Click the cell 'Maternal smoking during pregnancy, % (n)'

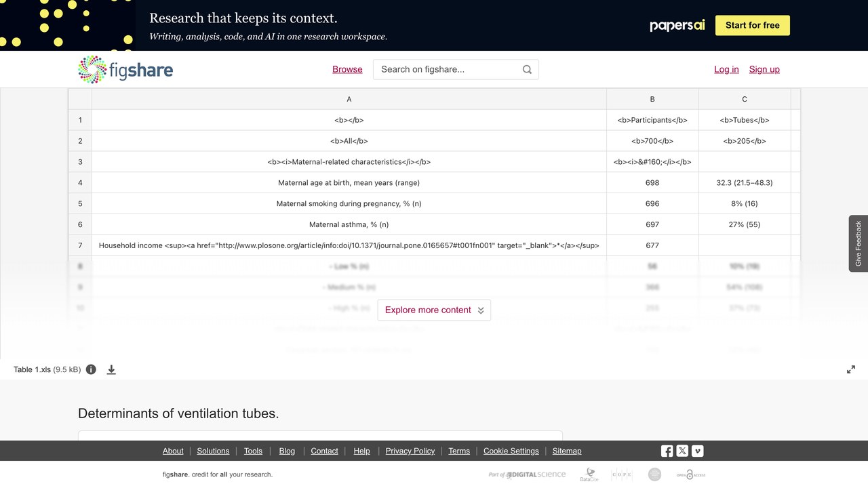click(x=349, y=203)
